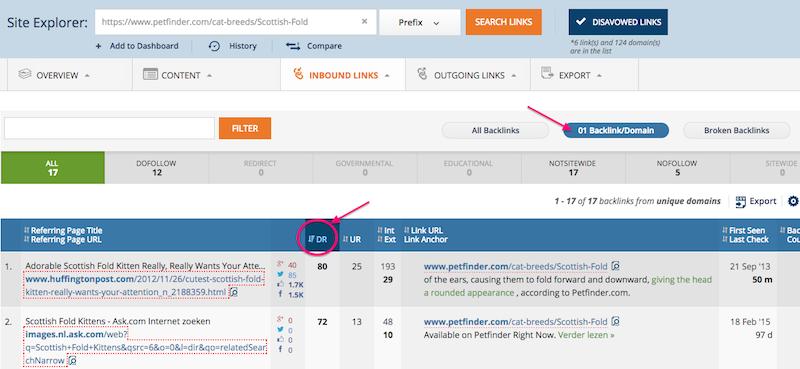Click the orange Filter button
800x369 pixels.
245,128
